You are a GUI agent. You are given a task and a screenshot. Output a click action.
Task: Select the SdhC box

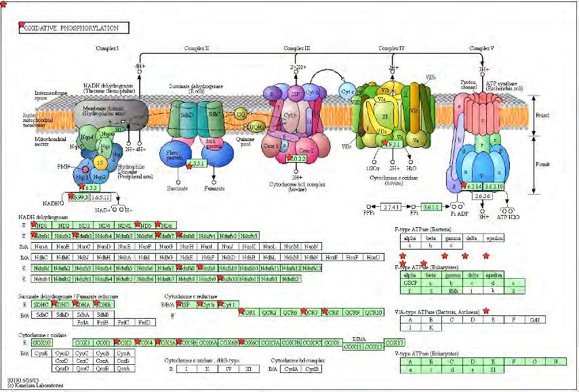pos(42,315)
